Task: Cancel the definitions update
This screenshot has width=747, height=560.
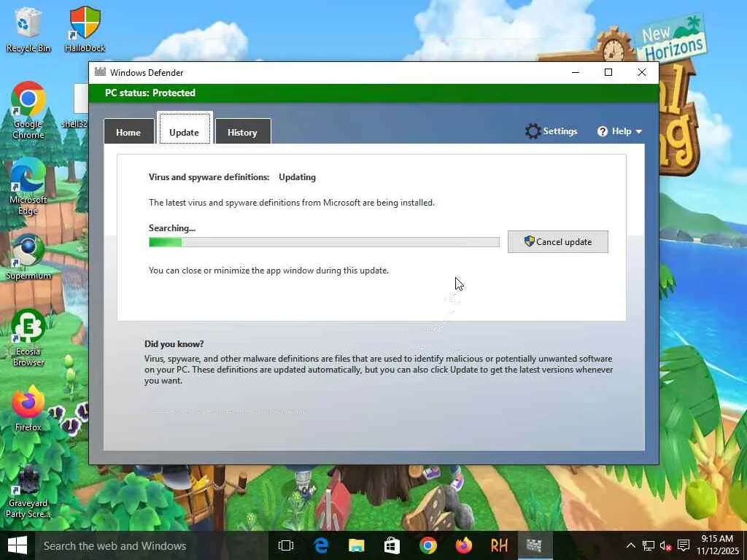Action: 558,242
